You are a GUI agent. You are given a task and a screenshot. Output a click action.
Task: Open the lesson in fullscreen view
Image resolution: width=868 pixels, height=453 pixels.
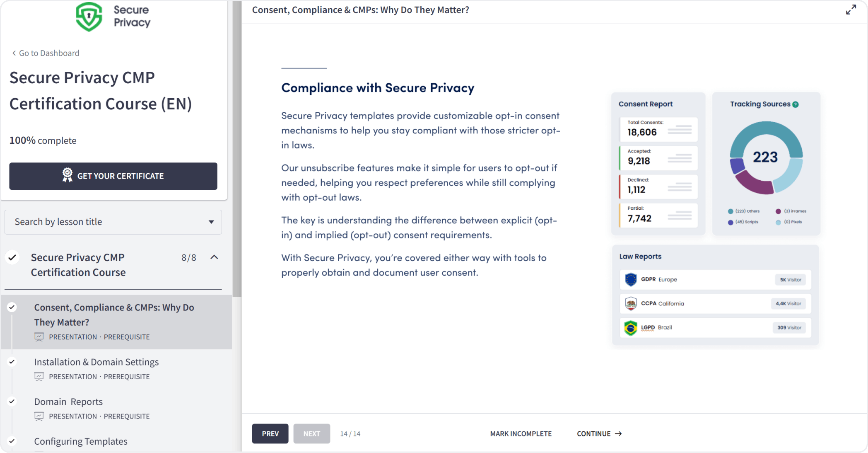[851, 10]
